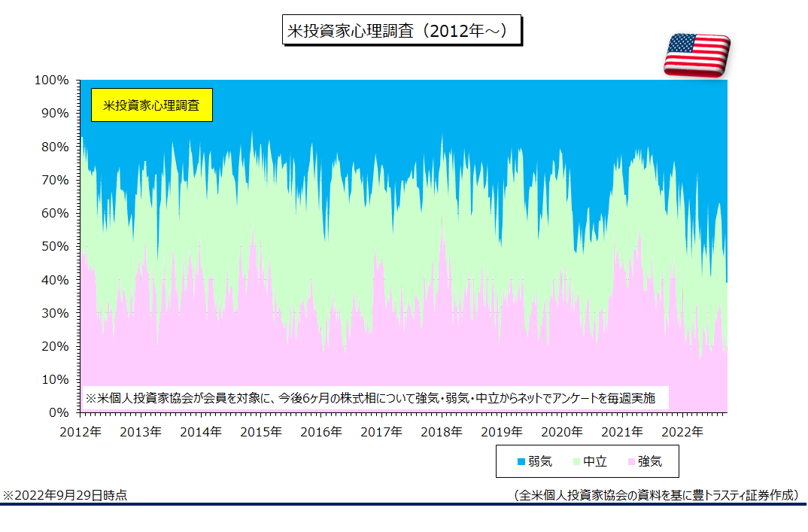
Task: Click the 2014年 x-axis label
Action: [x=201, y=432]
